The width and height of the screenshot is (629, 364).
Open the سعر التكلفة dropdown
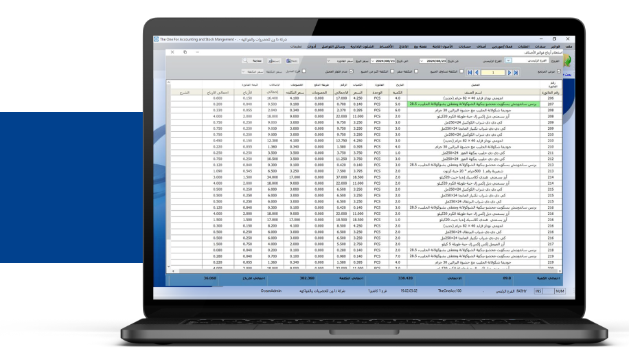click(x=244, y=72)
